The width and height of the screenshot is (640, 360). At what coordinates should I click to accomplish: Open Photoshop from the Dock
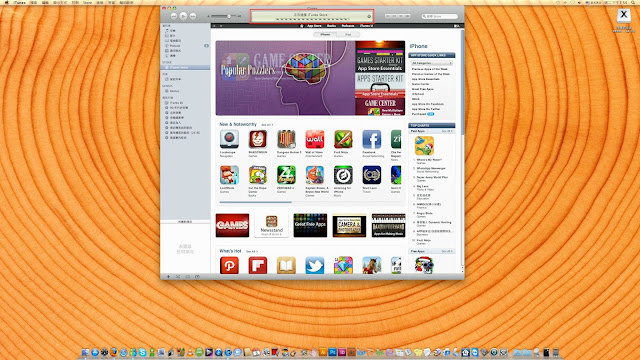click(332, 352)
